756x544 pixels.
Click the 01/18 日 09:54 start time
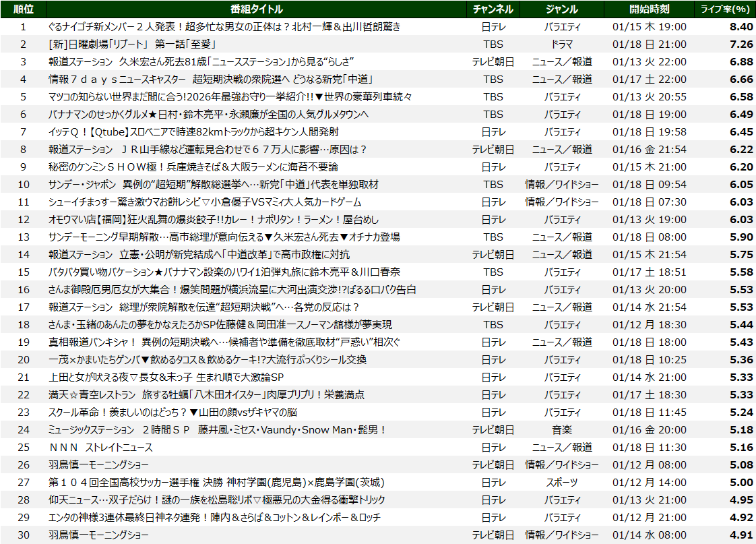pos(650,184)
